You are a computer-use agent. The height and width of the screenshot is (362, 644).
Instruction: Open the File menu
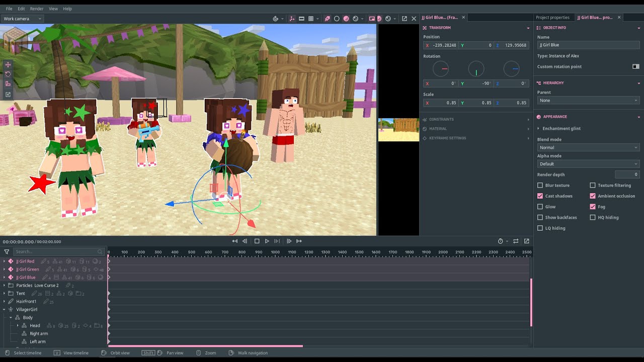point(9,9)
